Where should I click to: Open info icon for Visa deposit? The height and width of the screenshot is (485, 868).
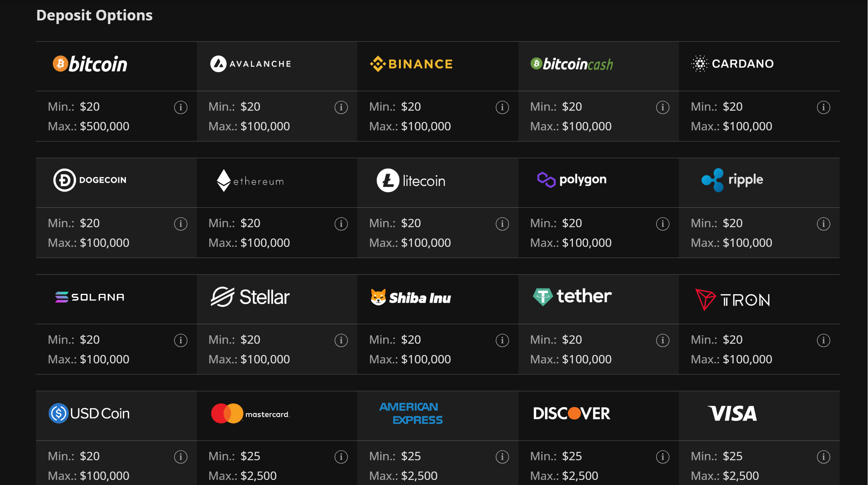[x=824, y=457]
